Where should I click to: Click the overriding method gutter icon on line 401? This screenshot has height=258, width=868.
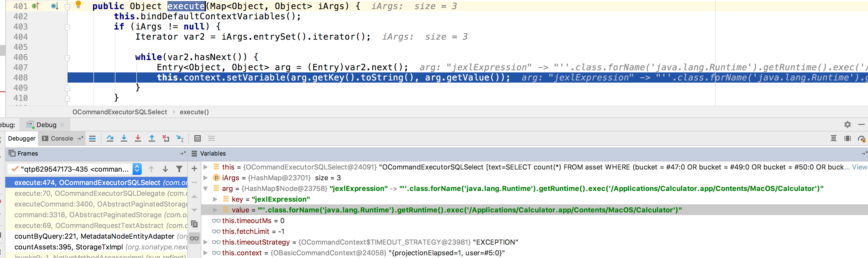35,6
